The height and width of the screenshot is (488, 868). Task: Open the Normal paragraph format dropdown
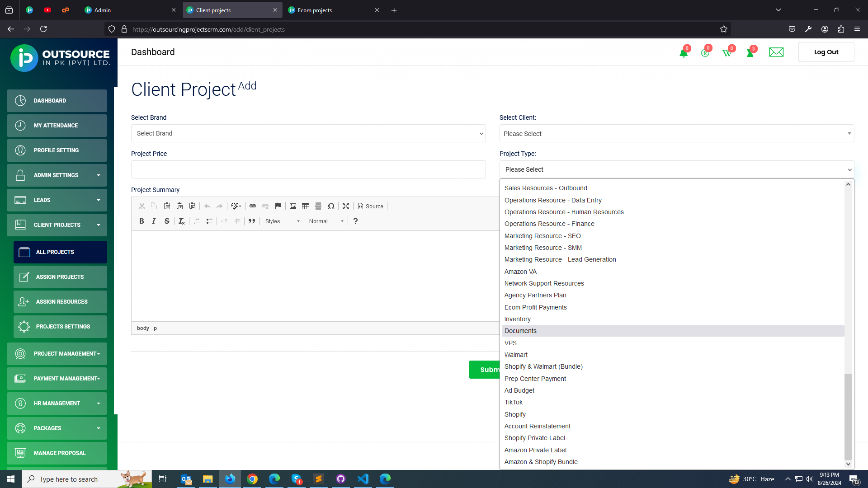pyautogui.click(x=326, y=221)
